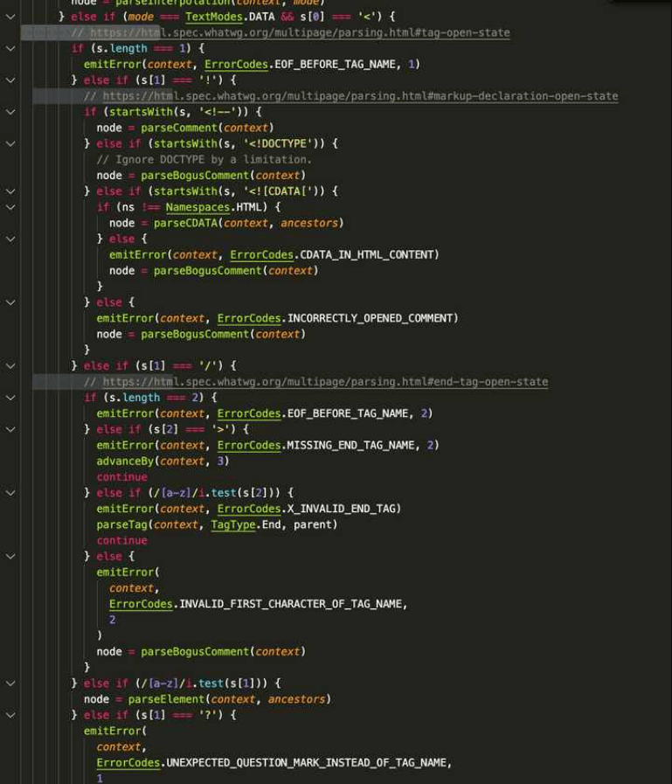Screen dimensions: 672x784
Task: Fold the '/[a-z]/i.test(s[1])' else-if block
Action: 10,683
